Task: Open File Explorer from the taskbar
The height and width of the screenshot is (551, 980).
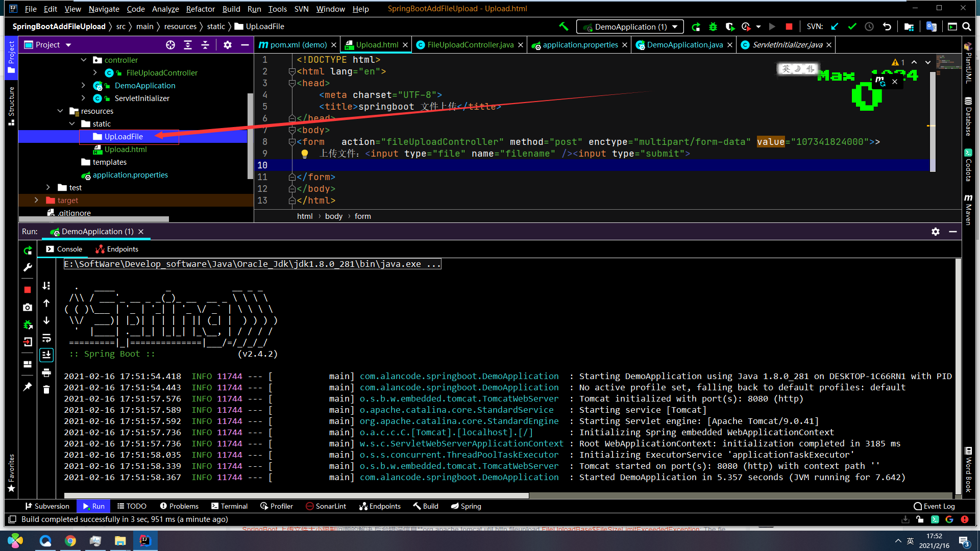Action: click(x=120, y=541)
